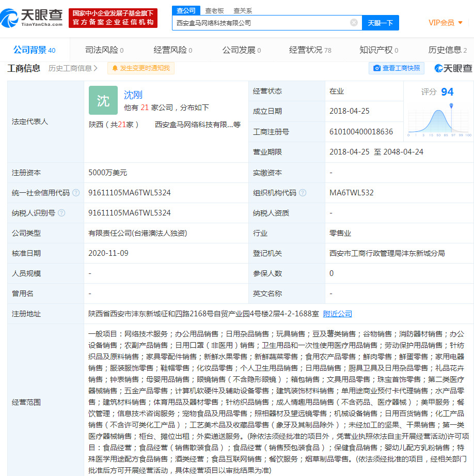Click 发生变更时通知我 button
The width and height of the screenshot is (474, 476).
(x=141, y=68)
